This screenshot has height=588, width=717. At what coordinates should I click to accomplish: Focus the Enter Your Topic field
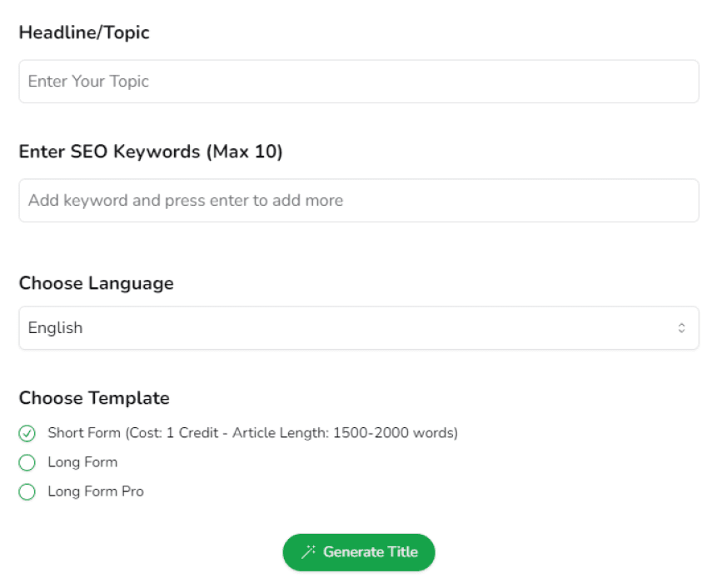coord(358,82)
